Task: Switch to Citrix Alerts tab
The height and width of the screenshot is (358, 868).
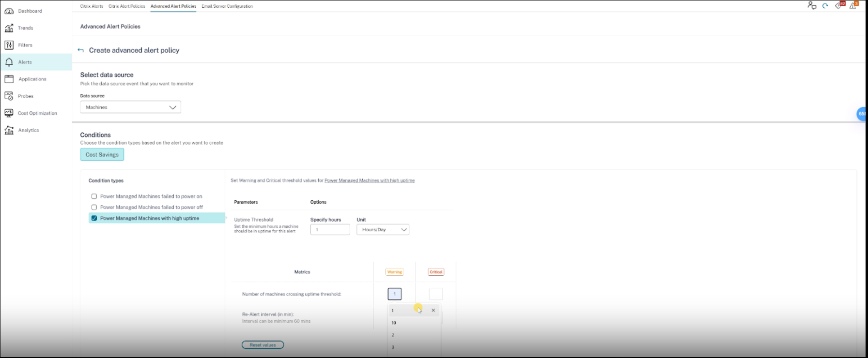Action: tap(92, 6)
